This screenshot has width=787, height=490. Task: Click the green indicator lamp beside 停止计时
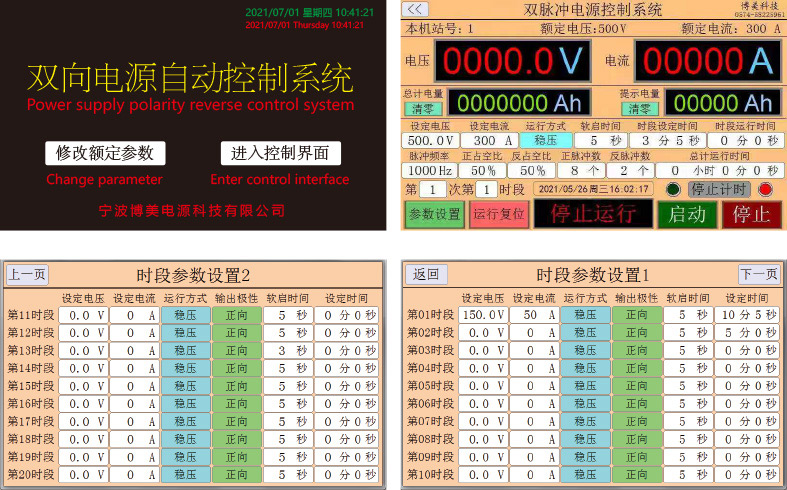673,189
